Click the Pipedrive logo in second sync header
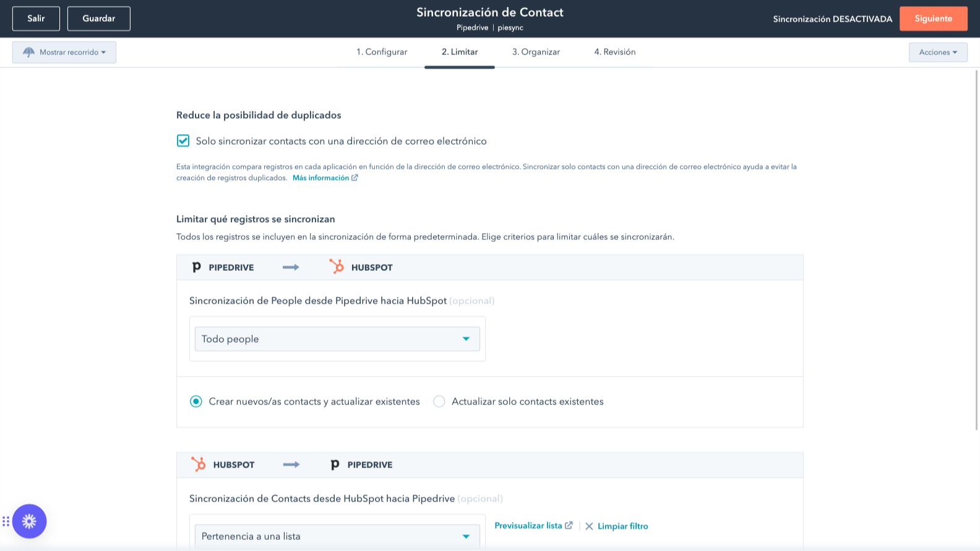Screen dimensions: 980x551 tap(335, 464)
